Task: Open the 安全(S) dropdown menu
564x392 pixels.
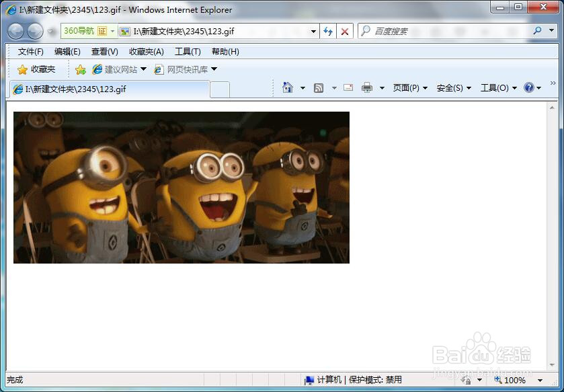Action: (x=452, y=87)
